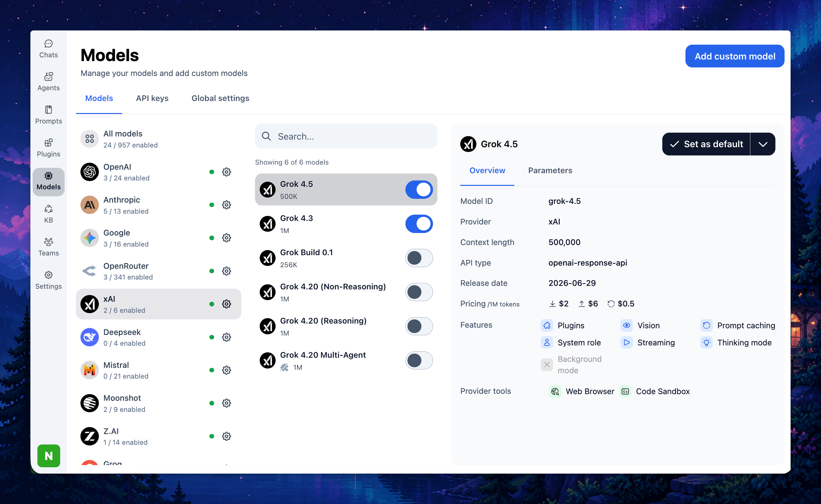Select the Grok 4.20 Multi-Agent model name
This screenshot has height=504, width=821.
click(x=323, y=355)
